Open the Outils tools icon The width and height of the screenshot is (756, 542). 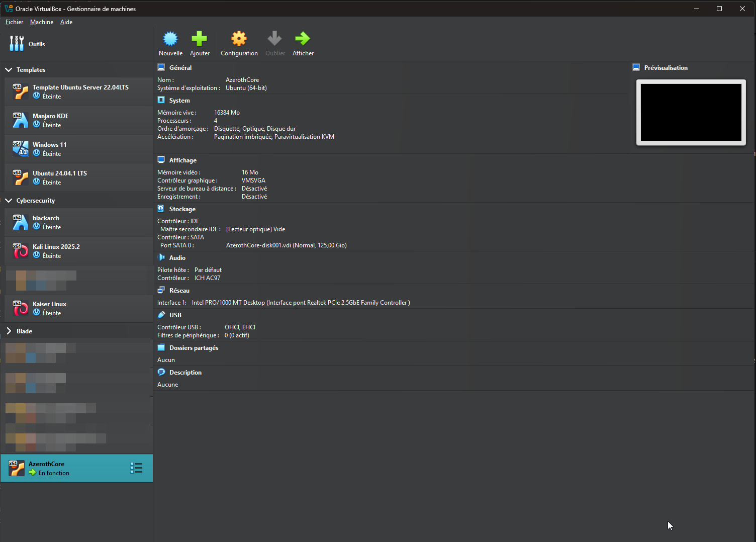point(17,44)
